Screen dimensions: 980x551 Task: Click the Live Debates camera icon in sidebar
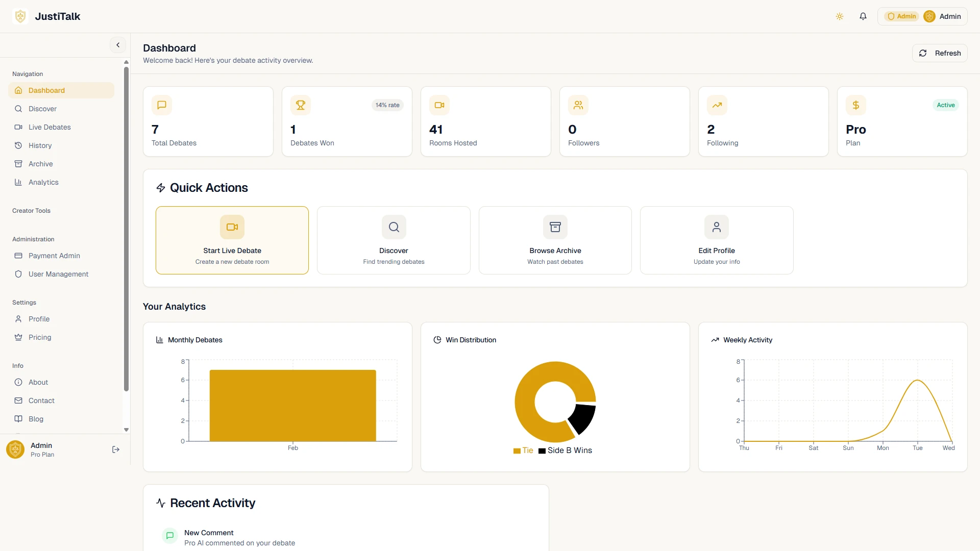click(x=18, y=127)
